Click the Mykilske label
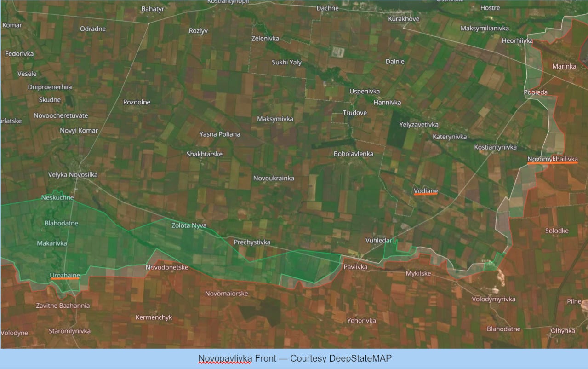The height and width of the screenshot is (369, 588). click(418, 273)
